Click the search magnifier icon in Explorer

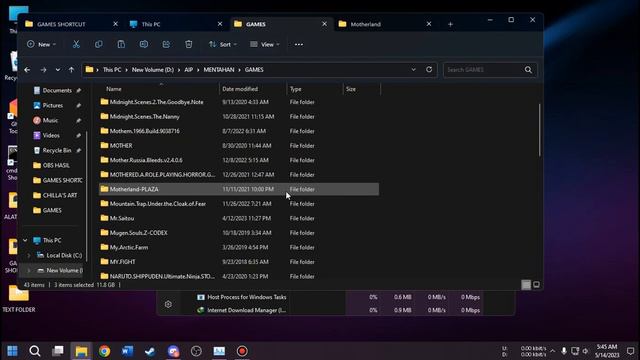pos(528,70)
